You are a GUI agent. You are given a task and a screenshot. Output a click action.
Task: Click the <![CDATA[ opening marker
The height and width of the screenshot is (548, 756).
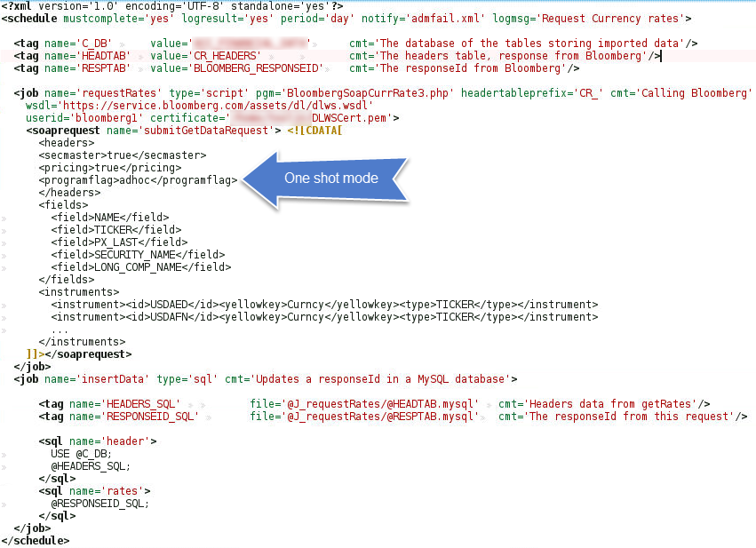pos(314,131)
